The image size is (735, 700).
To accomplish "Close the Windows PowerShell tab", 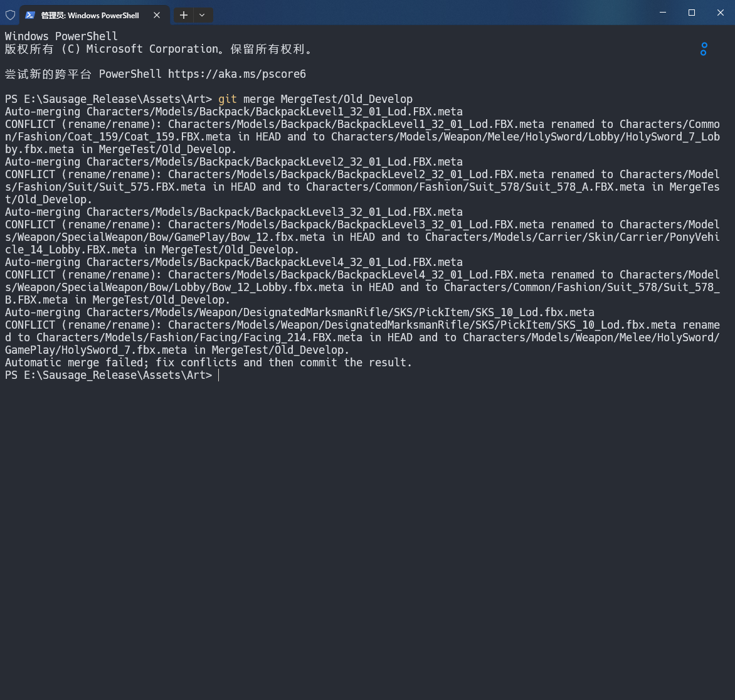I will 157,14.
